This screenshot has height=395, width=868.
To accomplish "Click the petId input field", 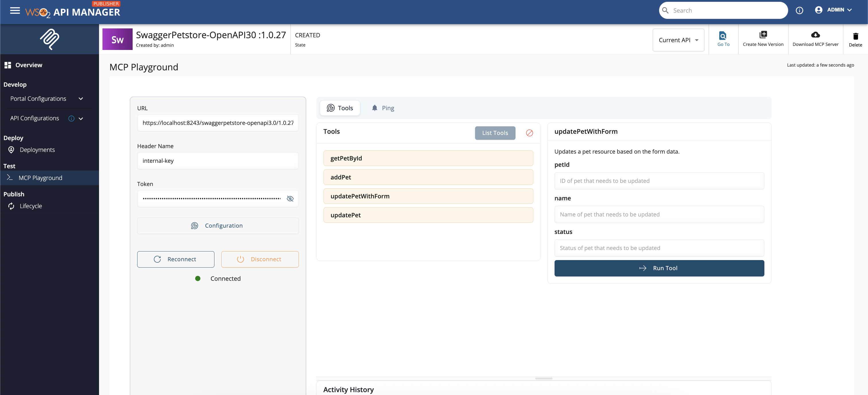I will click(x=659, y=181).
